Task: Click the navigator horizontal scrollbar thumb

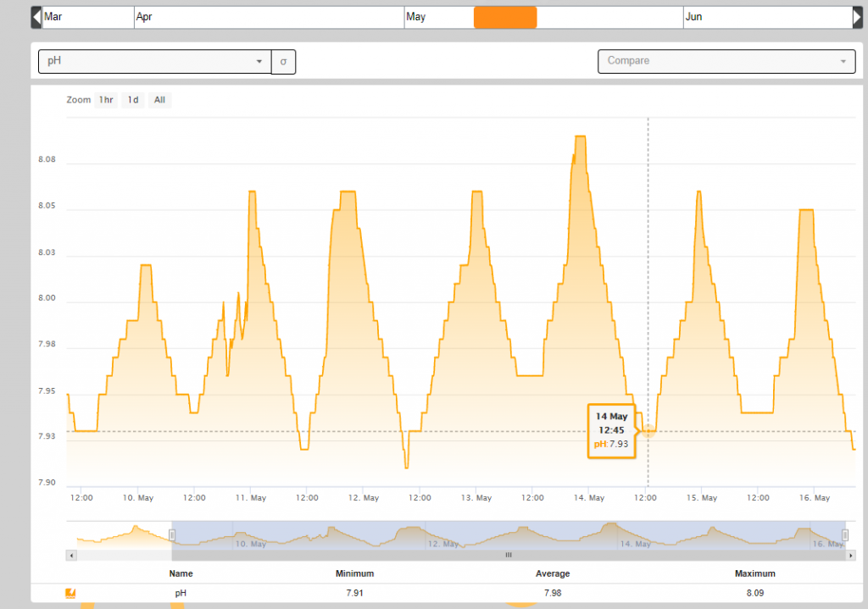Action: coord(509,556)
